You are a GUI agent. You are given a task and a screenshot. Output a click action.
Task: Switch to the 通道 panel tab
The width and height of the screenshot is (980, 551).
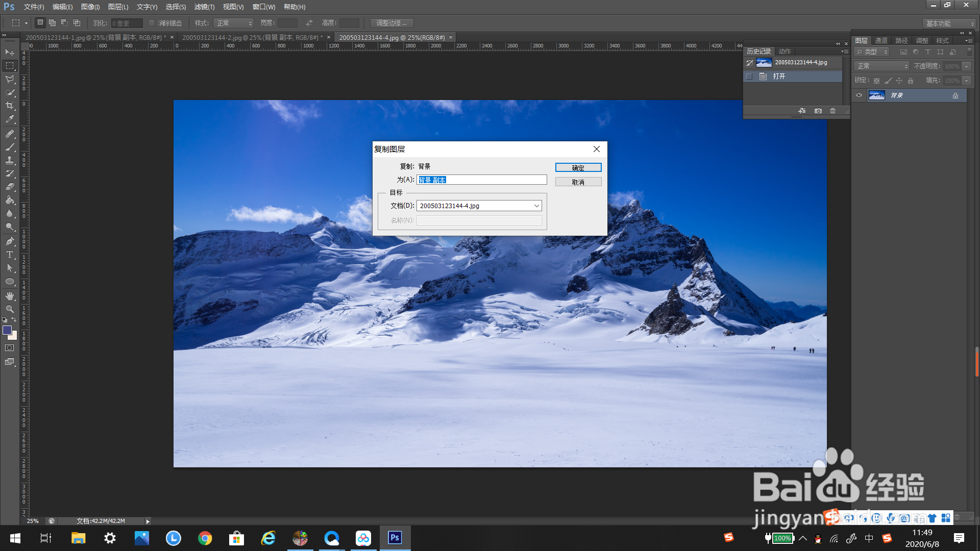[x=881, y=40]
